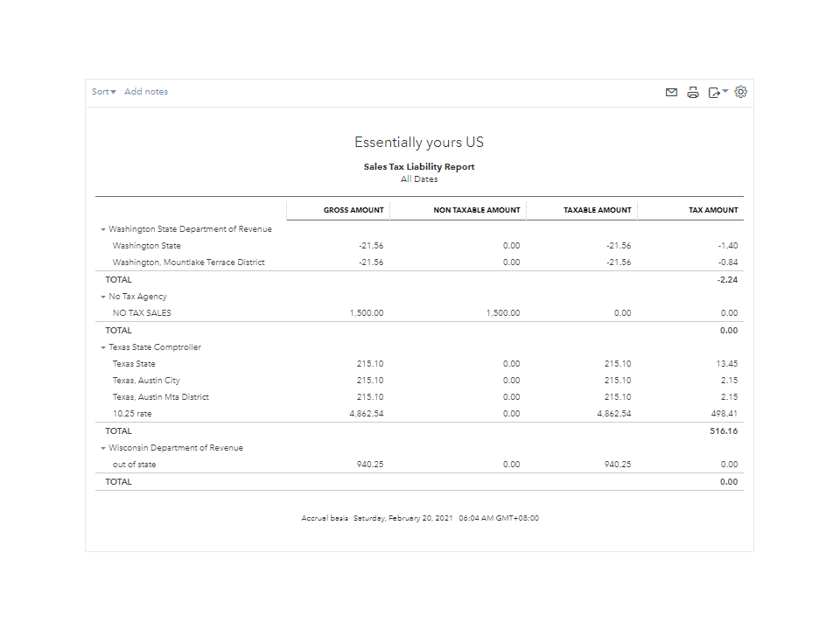Click the 940.25 out of state gross amount
The height and width of the screenshot is (630, 840).
370,465
